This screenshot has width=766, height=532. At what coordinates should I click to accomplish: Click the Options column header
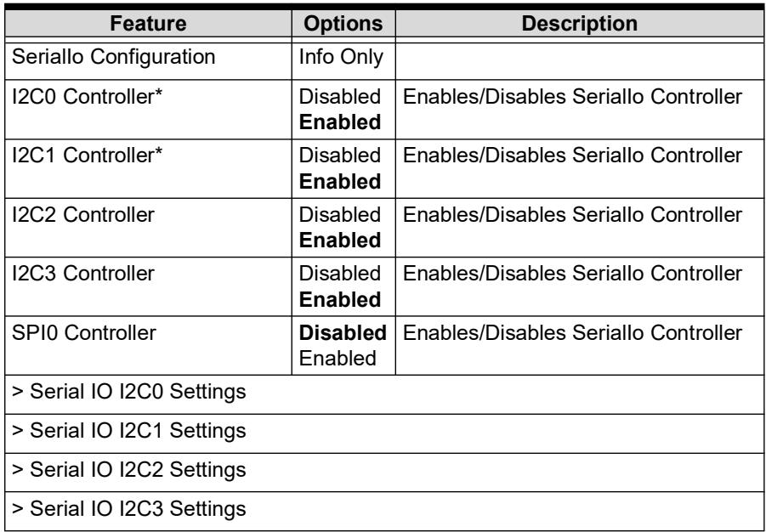pos(343,24)
